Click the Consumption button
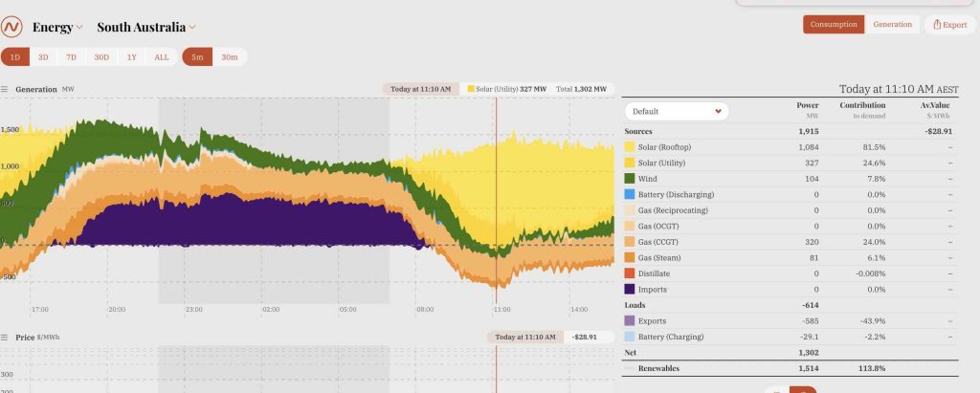Viewport: 980px width, 393px height. 833,25
